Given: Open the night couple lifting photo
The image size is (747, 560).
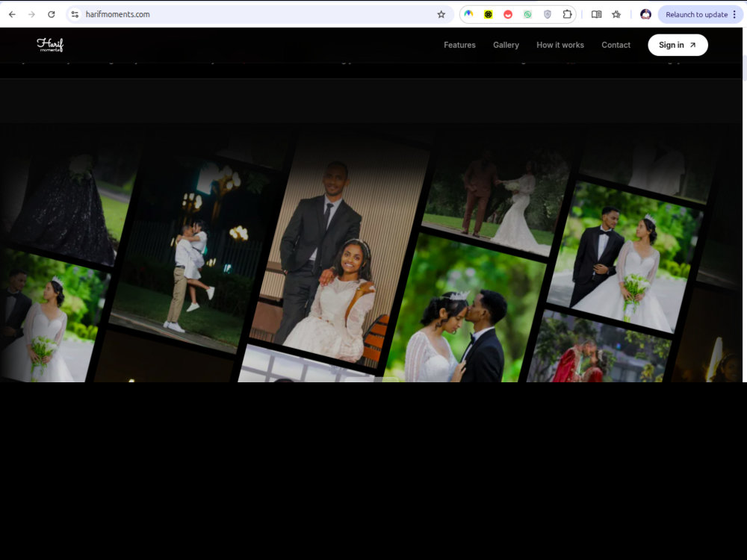Looking at the screenshot, I should [193, 252].
